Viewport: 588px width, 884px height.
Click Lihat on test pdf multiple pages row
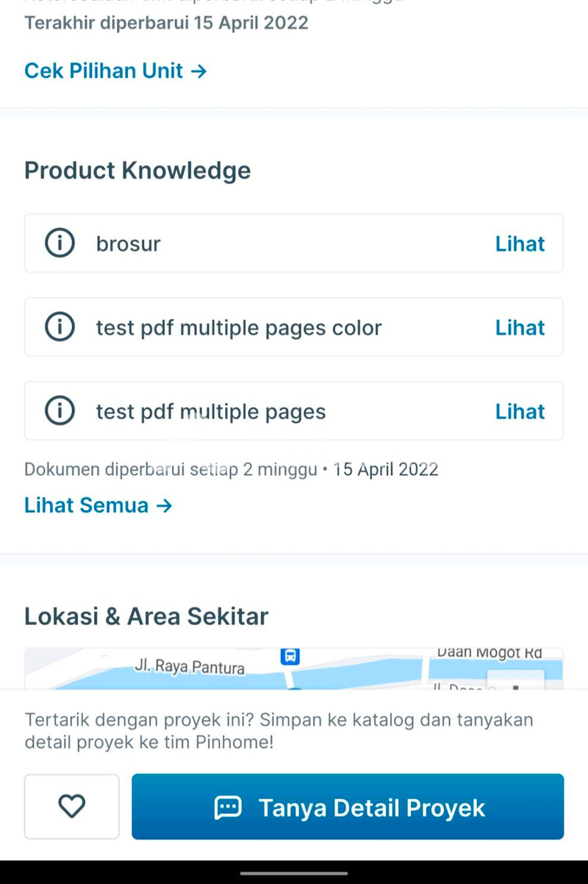pyautogui.click(x=520, y=411)
